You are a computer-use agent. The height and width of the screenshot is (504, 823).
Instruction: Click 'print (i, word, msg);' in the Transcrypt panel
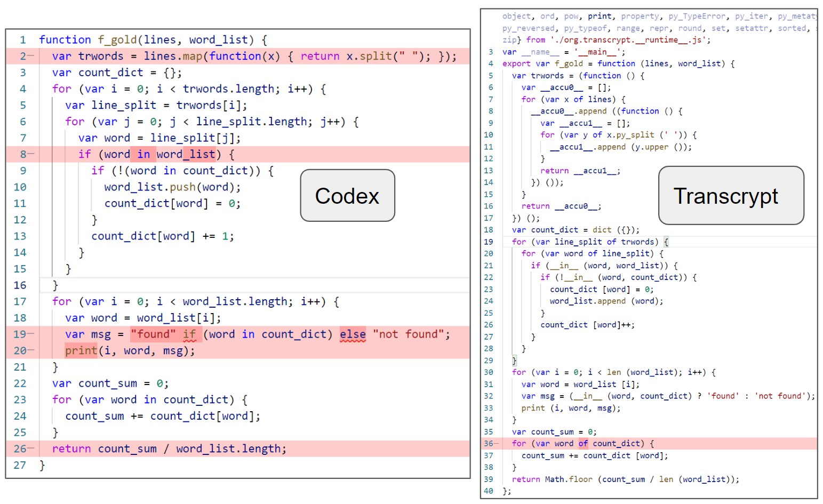tap(571, 408)
